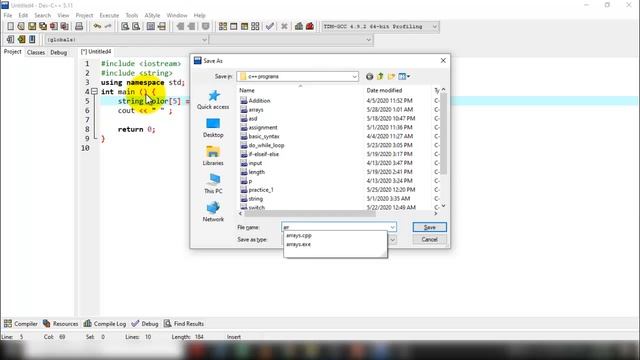Click the Replace toolbar icon
The width and height of the screenshot is (640, 360).
click(x=136, y=27)
